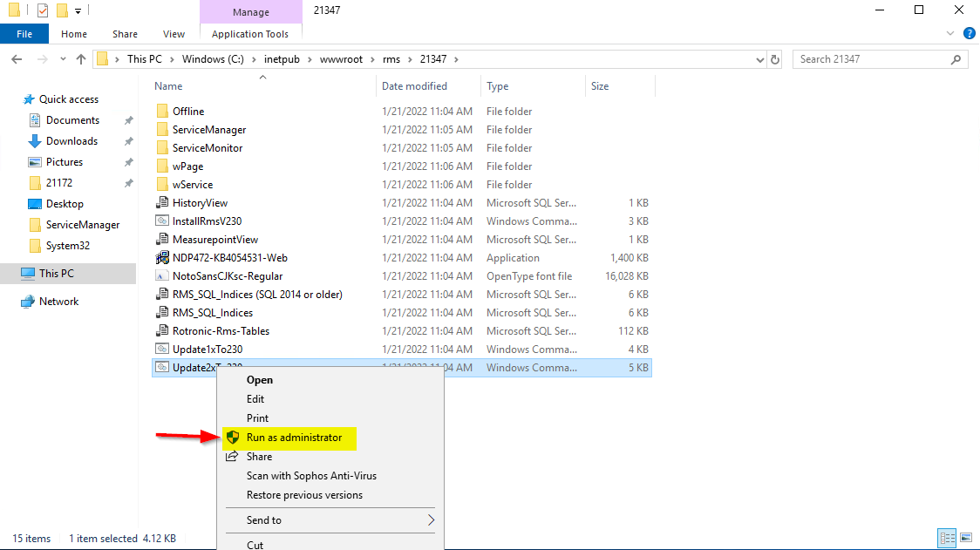Open System32 in navigation pane

pos(67,246)
